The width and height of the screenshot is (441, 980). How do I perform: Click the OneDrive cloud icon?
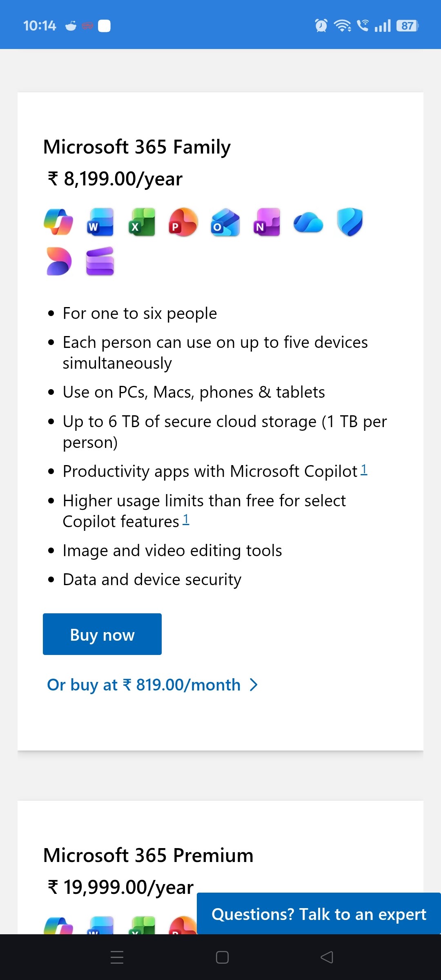click(x=308, y=222)
